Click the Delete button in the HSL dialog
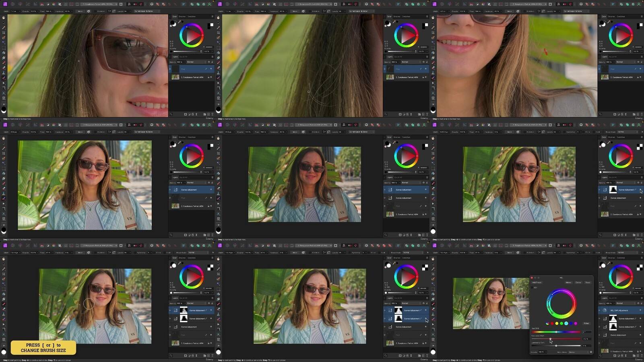Viewport: 644px width, 362px height. point(578,283)
